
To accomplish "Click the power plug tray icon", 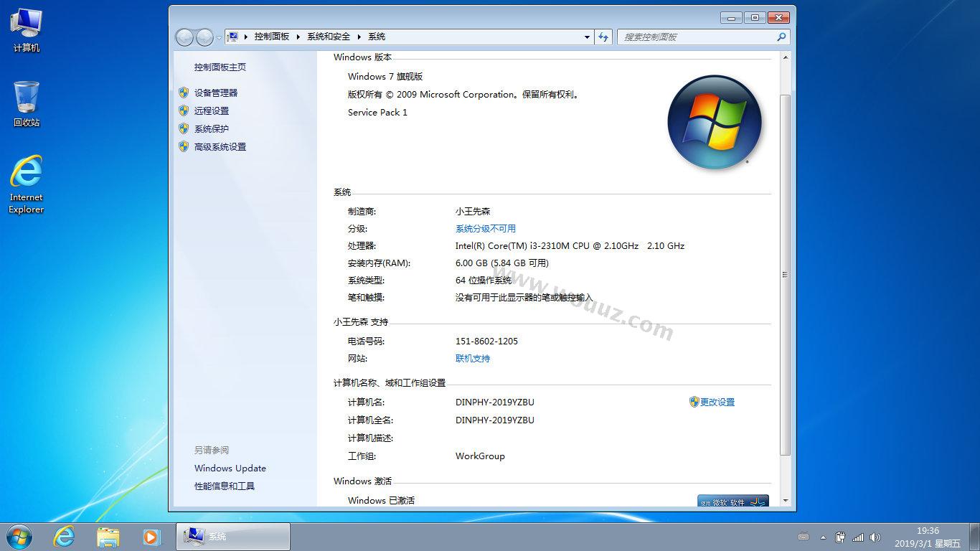I will pos(840,537).
